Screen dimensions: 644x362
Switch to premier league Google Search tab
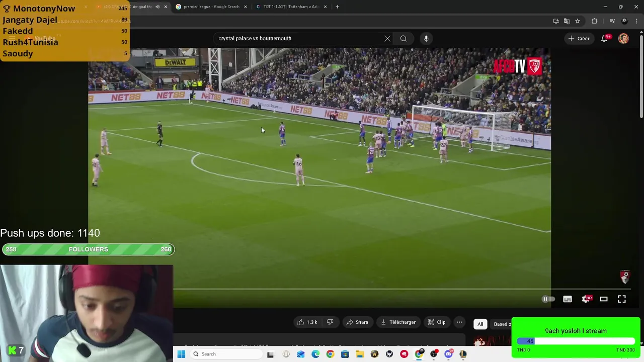coord(211,7)
